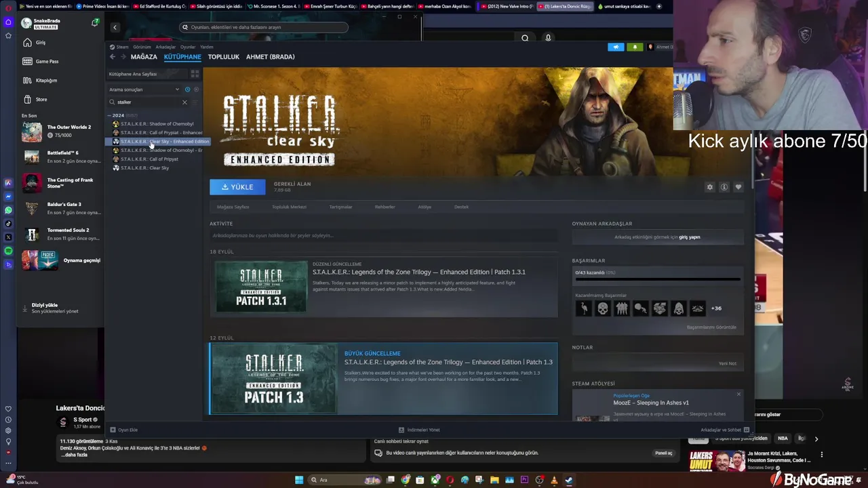The image size is (868, 488).
Task: Click the stalker search field in library
Action: click(147, 102)
